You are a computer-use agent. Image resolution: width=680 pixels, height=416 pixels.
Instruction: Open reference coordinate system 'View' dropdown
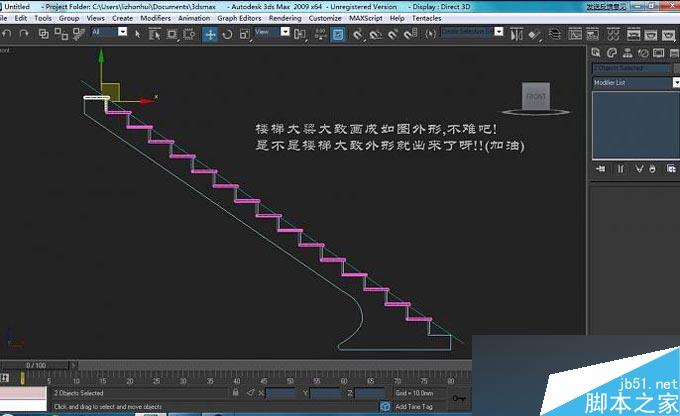click(285, 32)
